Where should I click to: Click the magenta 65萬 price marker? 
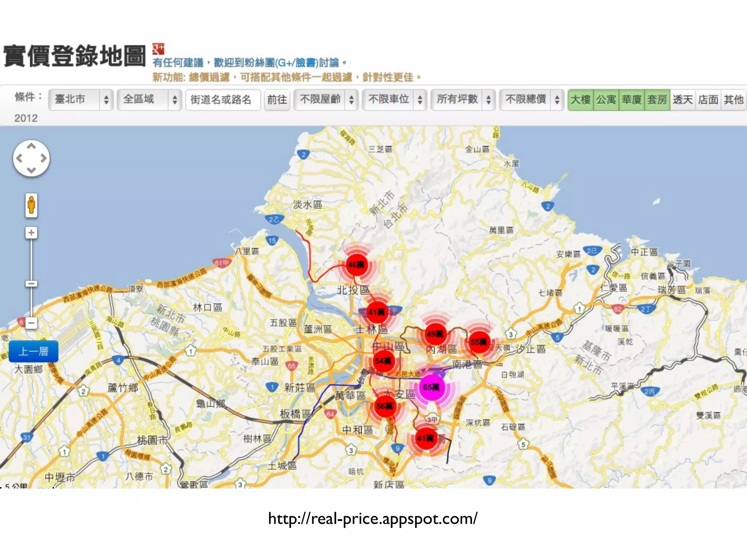click(x=432, y=387)
